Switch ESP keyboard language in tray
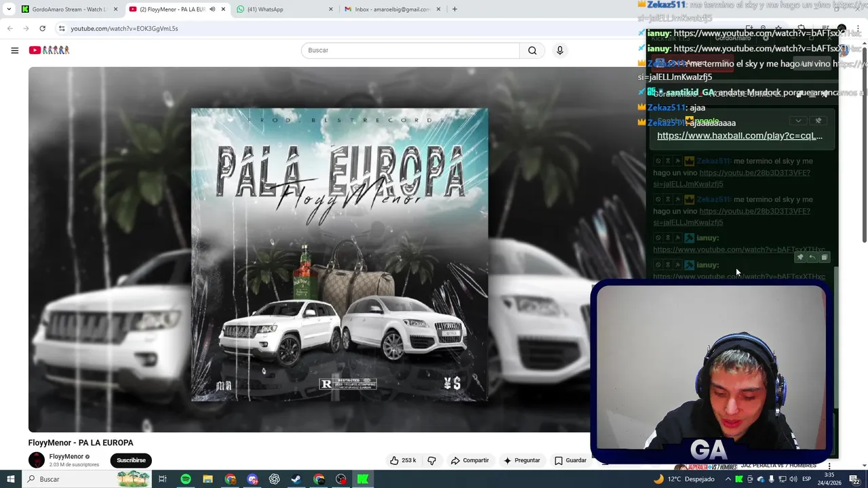 (x=807, y=479)
